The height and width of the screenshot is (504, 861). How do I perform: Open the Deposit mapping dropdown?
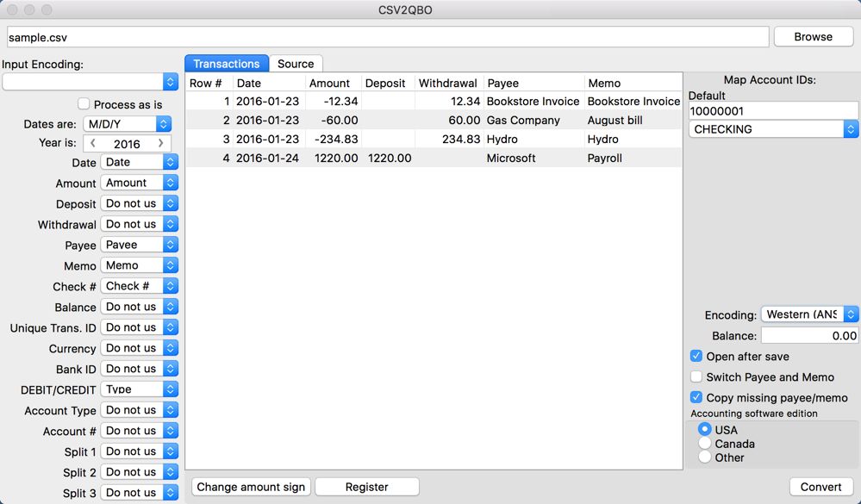click(x=140, y=203)
